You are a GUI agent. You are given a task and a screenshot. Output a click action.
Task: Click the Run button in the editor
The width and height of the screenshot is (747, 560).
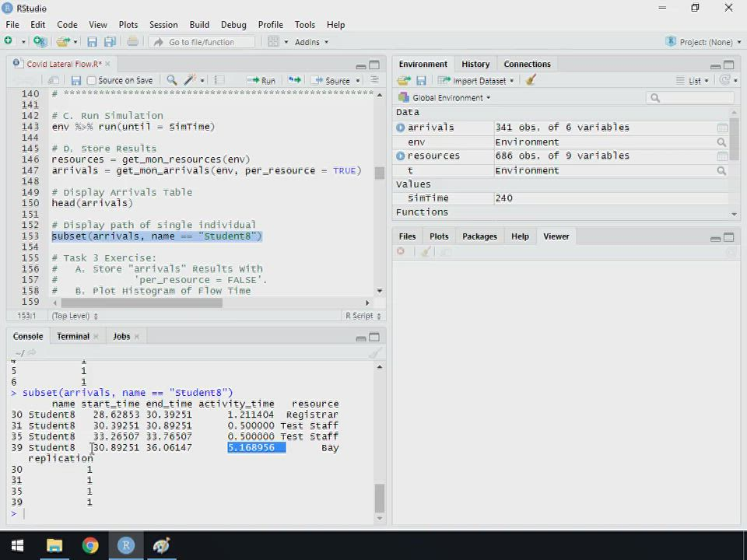[261, 80]
